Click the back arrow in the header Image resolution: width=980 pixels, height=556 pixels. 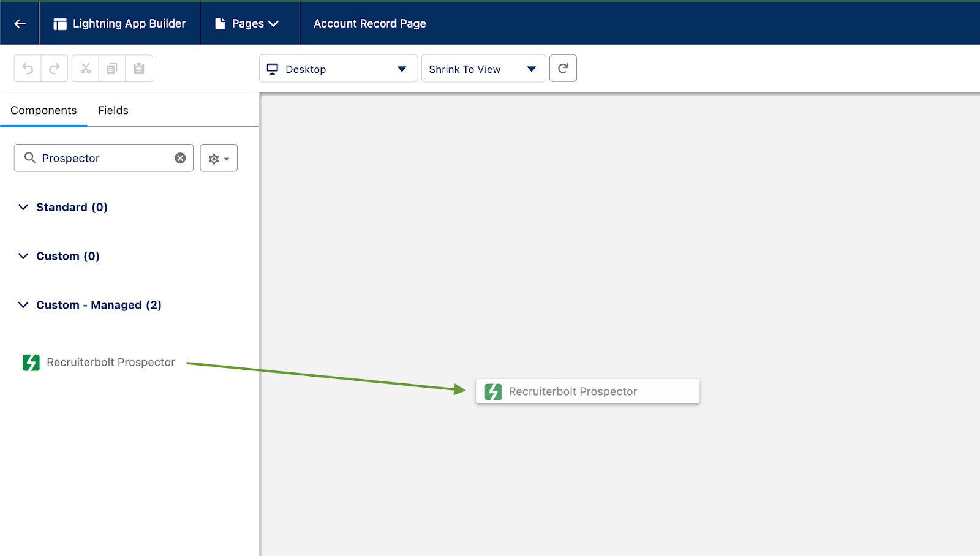[20, 23]
